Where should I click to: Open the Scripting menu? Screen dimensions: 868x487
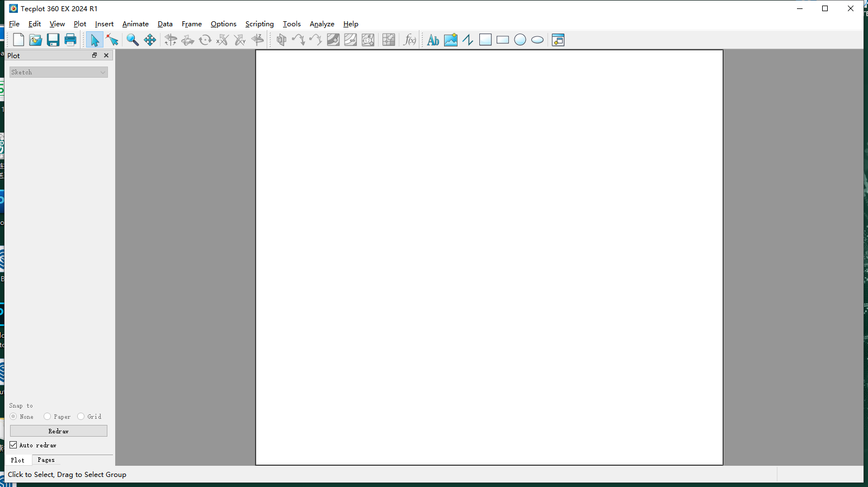tap(260, 24)
